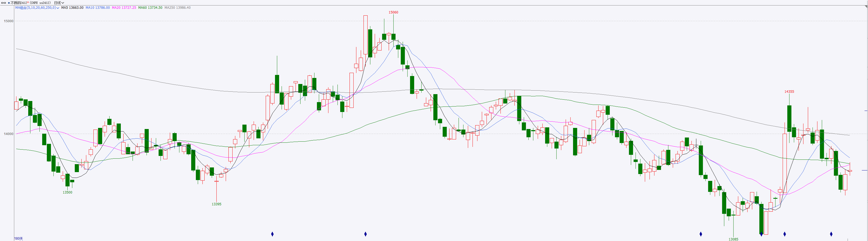Click the fifth diamond event marker
The height and width of the screenshot is (241, 868).
point(785,234)
